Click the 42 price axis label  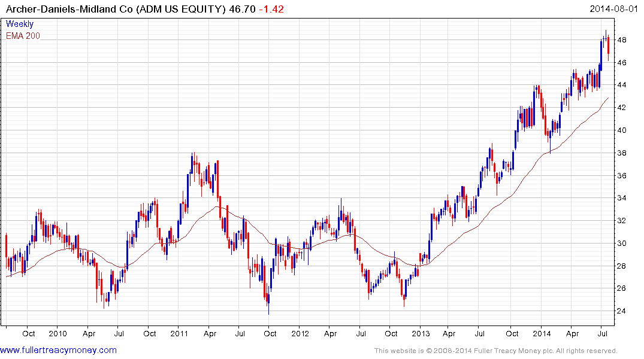pyautogui.click(x=621, y=108)
